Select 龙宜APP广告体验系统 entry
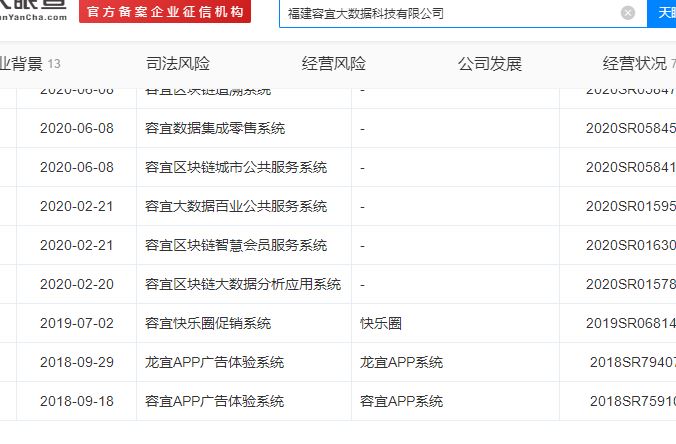This screenshot has height=444, width=676. (214, 362)
